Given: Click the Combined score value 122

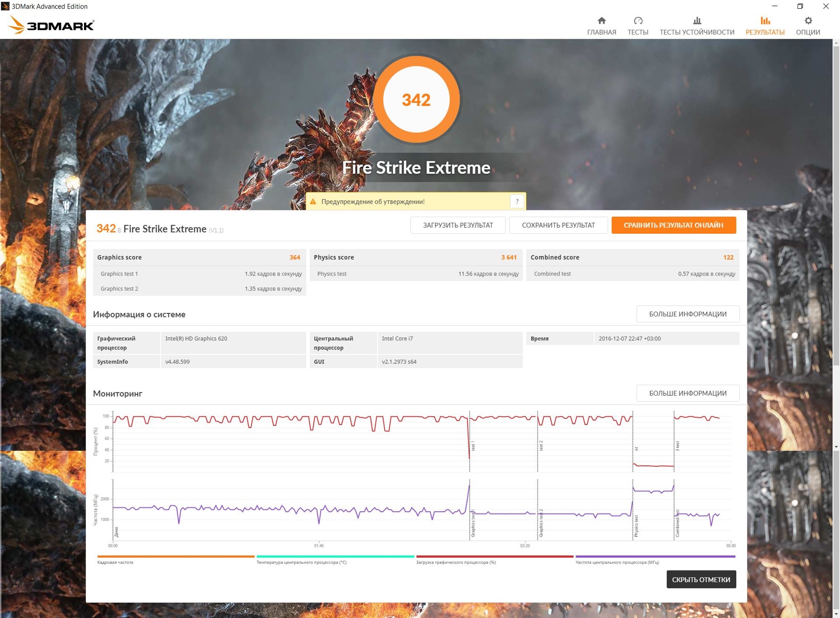Looking at the screenshot, I should click(728, 257).
